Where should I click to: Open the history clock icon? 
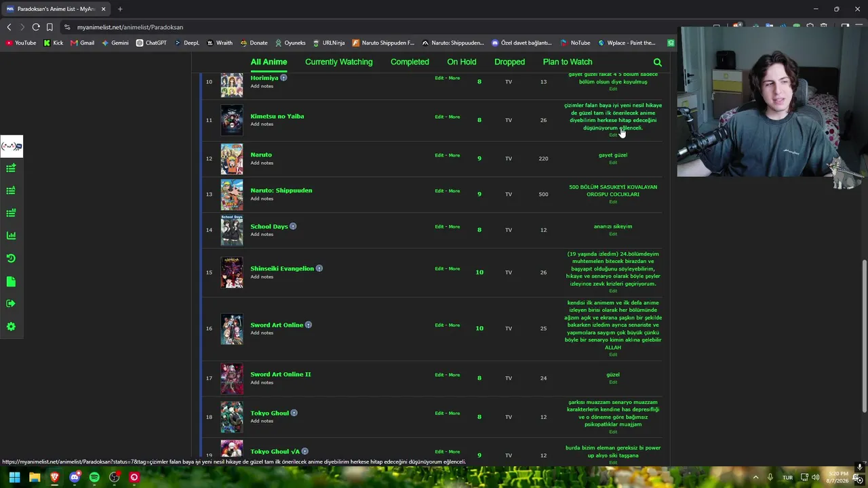(x=11, y=258)
